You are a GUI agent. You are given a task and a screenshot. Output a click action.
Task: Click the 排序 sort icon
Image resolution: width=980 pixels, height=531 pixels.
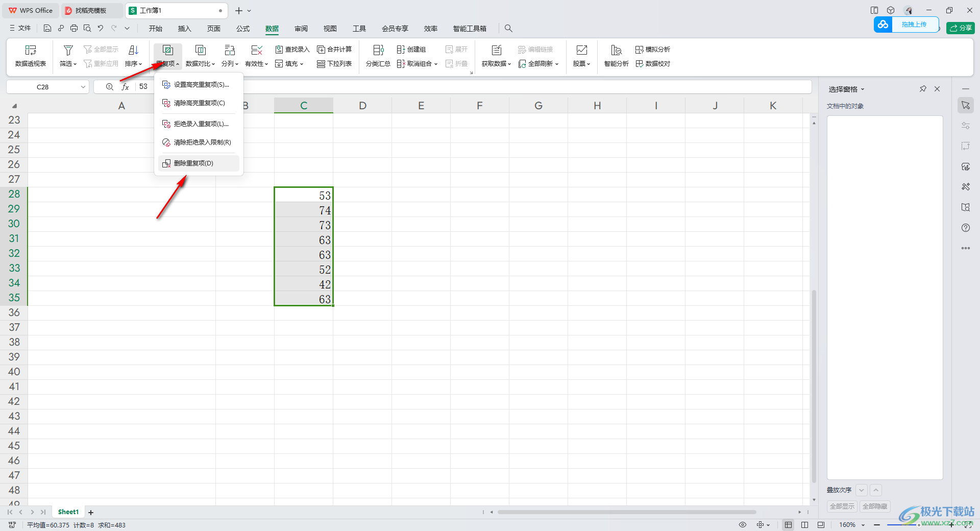point(133,50)
